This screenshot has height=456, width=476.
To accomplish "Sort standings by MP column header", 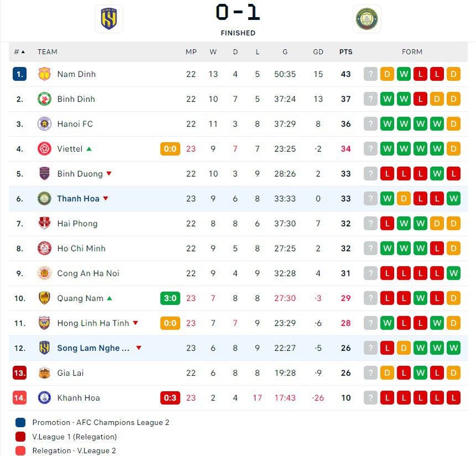I will tap(191, 52).
